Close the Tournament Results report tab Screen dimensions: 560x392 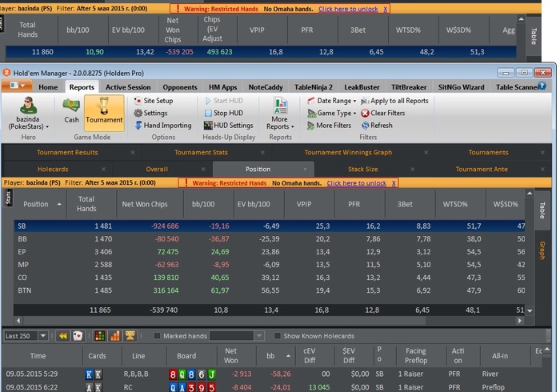click(x=133, y=153)
